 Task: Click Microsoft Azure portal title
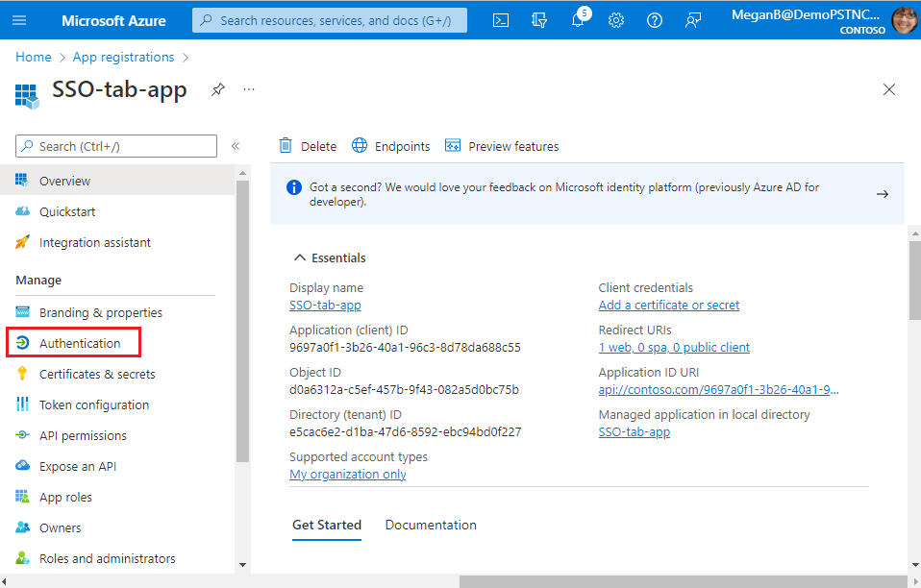[x=113, y=20]
